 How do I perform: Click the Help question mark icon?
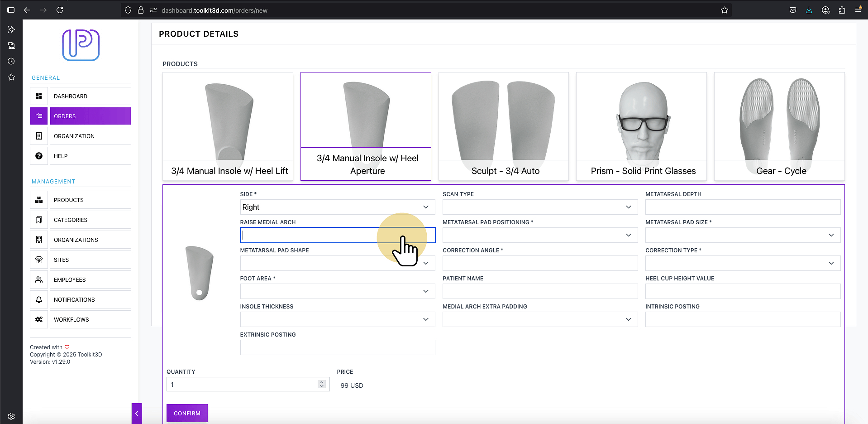39,156
